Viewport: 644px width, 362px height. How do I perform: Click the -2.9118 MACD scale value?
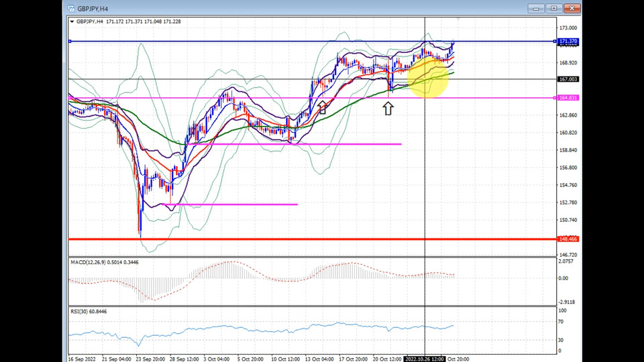tap(567, 302)
